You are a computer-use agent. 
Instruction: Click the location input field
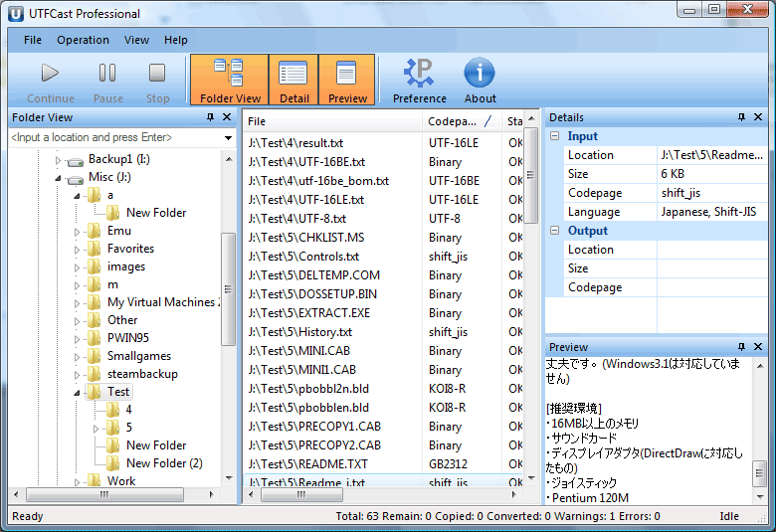click(114, 137)
